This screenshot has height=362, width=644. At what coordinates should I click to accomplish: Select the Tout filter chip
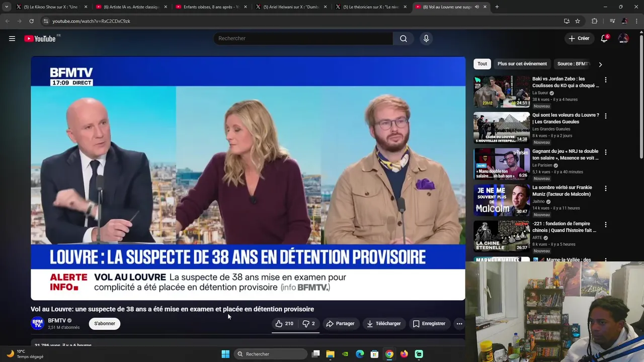point(482,64)
